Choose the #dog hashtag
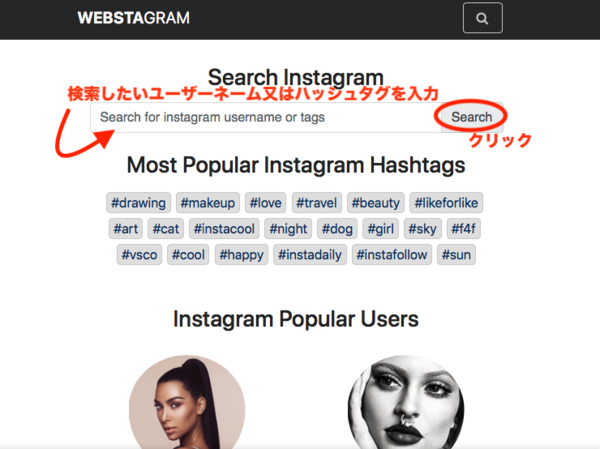 tap(337, 229)
